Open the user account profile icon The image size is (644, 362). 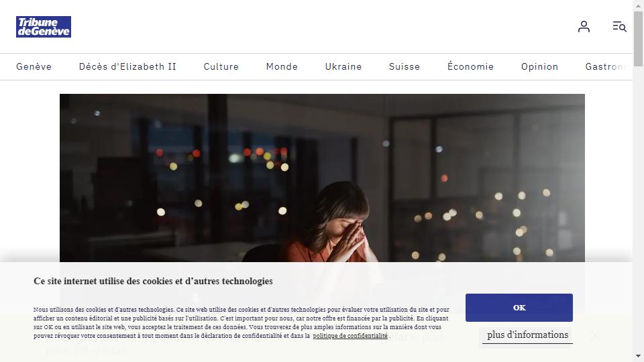pyautogui.click(x=584, y=27)
